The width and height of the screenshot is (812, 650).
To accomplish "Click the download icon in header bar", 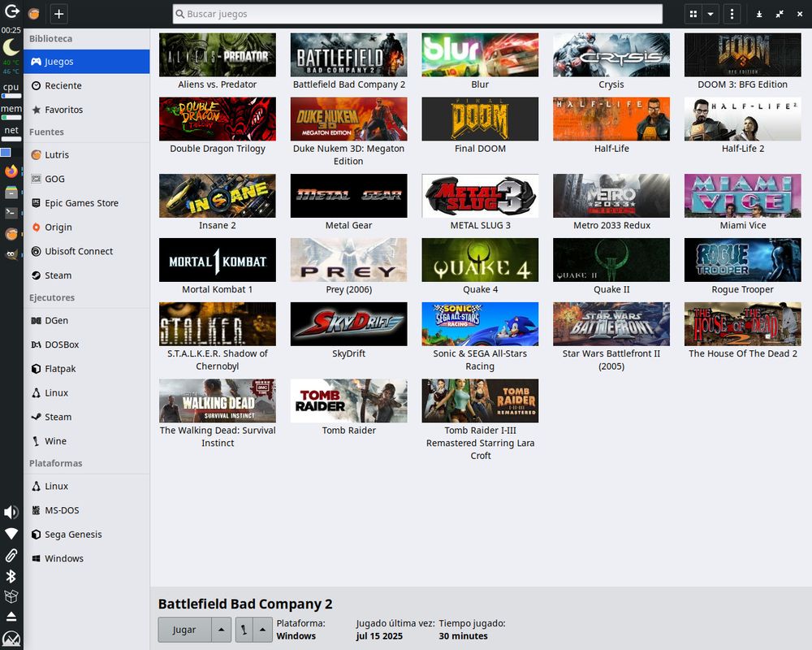I will (x=759, y=14).
